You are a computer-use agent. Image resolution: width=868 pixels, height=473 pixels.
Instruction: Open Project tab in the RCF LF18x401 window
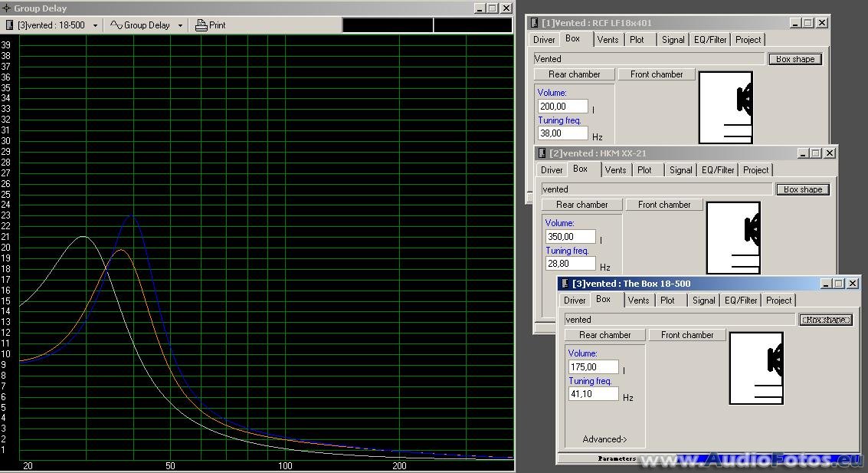[748, 39]
